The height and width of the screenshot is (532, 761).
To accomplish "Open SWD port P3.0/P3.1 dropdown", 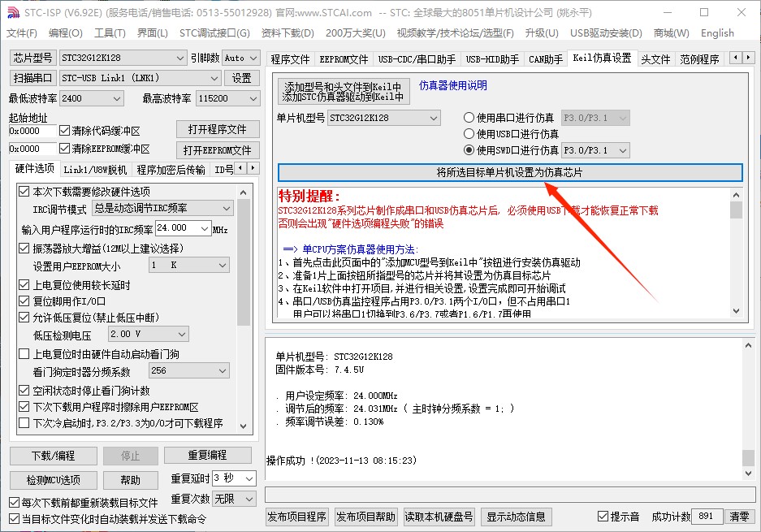I will pyautogui.click(x=595, y=150).
